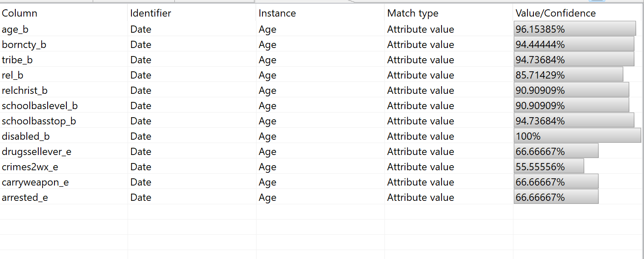Screen dimensions: 644x259
Task: Click the 55.55556% confidence bar
Action: pos(549,167)
